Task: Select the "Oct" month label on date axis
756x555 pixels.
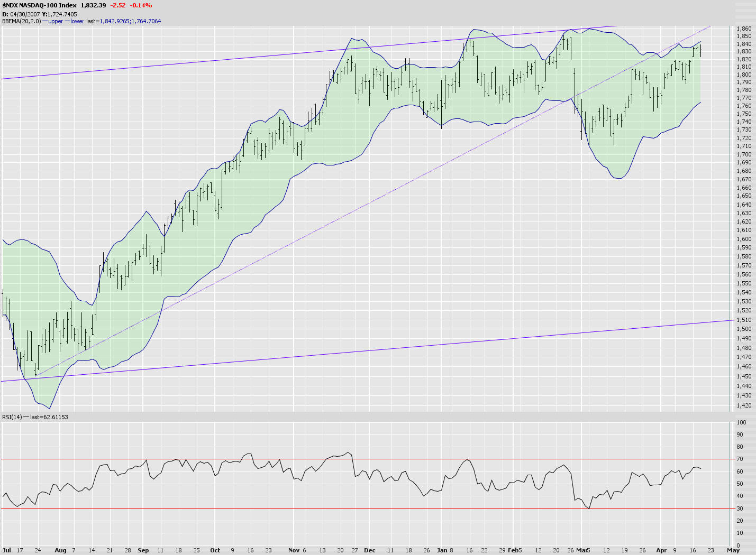Action: (215, 550)
